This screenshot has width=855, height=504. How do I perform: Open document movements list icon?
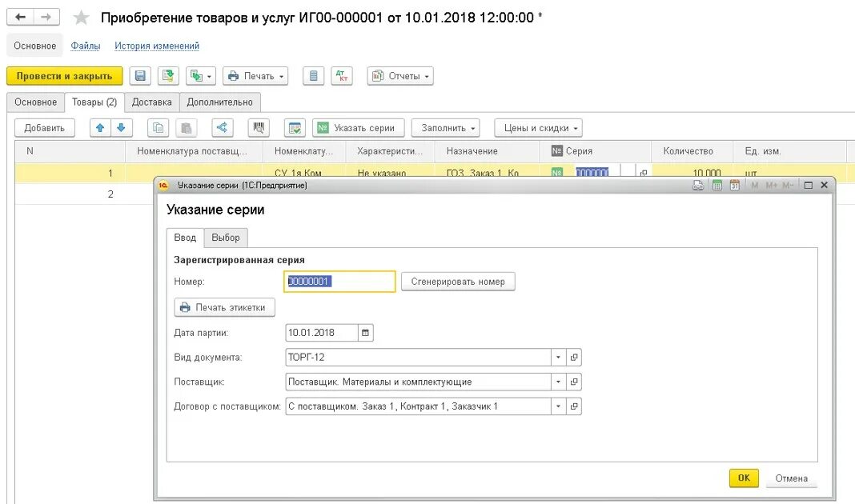[314, 76]
